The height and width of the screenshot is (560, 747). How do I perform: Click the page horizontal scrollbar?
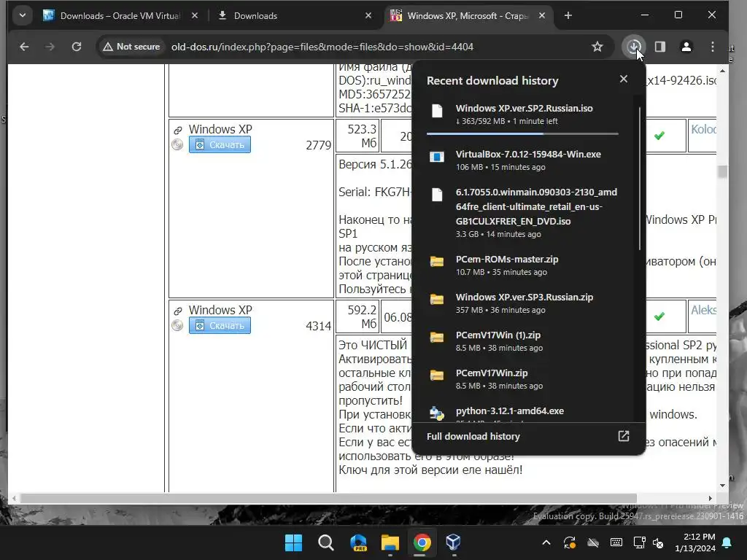[329, 498]
